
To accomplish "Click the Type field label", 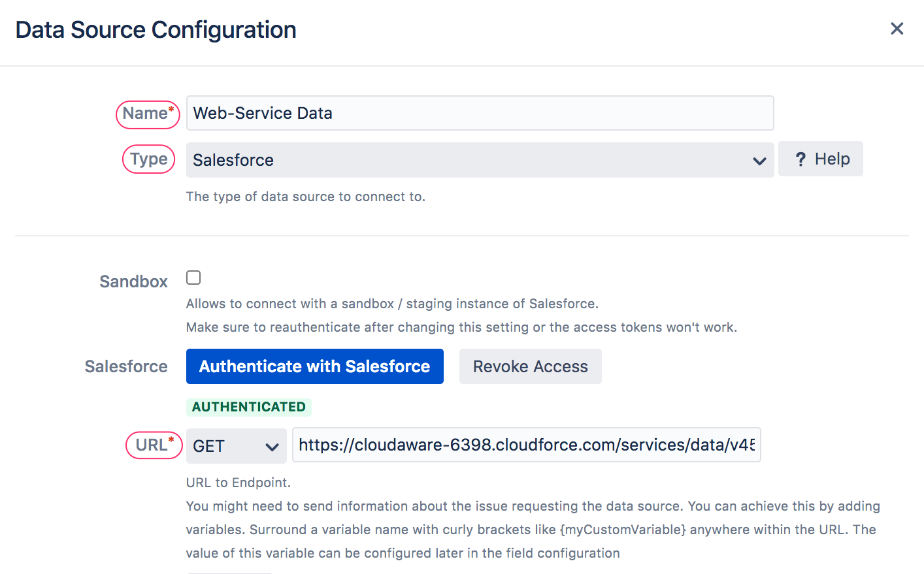I will point(148,159).
